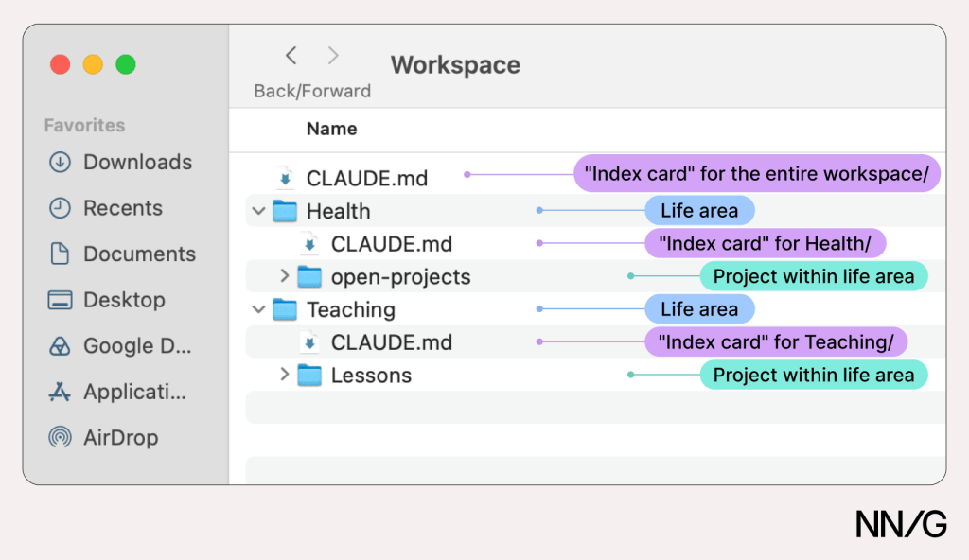Select AirDrop in the sidebar
Viewport: 969px width, 560px height.
103,437
